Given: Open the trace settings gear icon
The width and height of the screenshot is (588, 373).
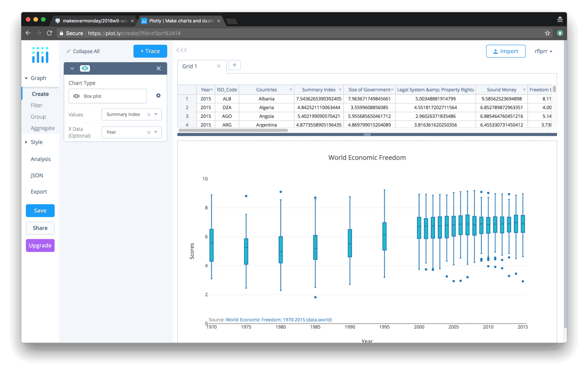Looking at the screenshot, I should pos(158,96).
